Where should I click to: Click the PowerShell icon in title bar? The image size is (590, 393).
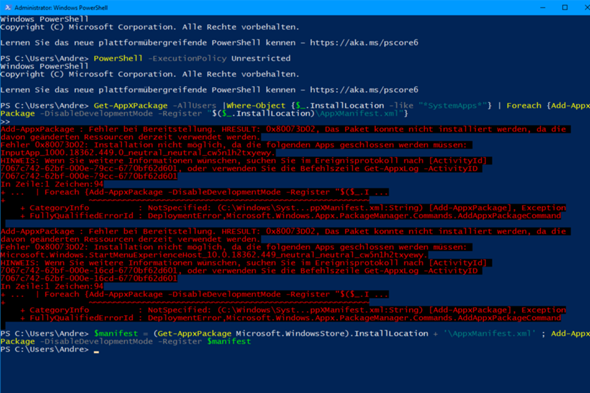click(x=8, y=7)
